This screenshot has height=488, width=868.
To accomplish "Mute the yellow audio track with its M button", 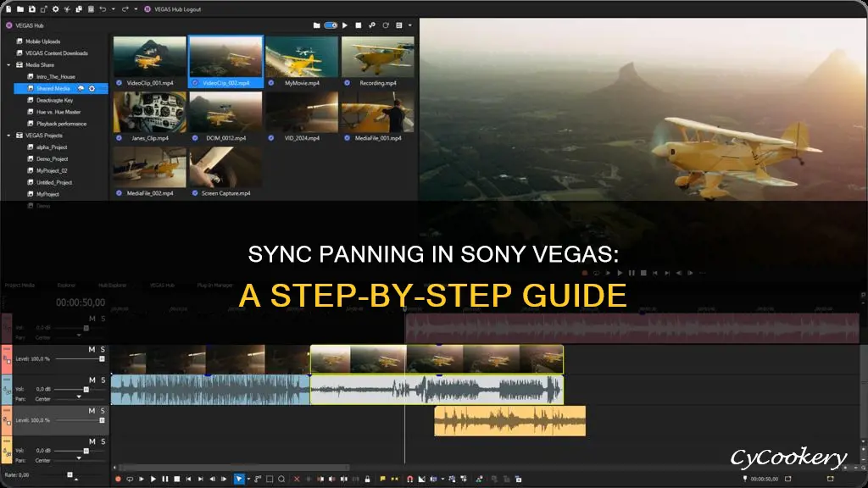I will point(92,441).
